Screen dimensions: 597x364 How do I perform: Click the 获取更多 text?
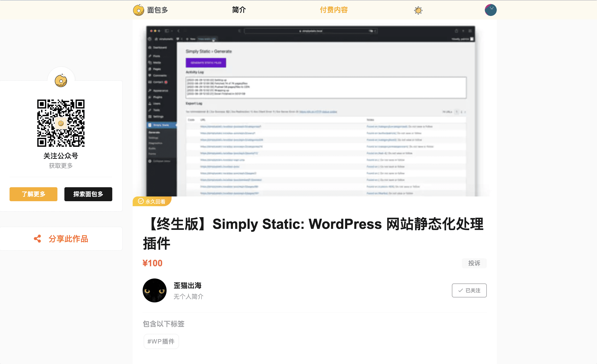pos(61,166)
